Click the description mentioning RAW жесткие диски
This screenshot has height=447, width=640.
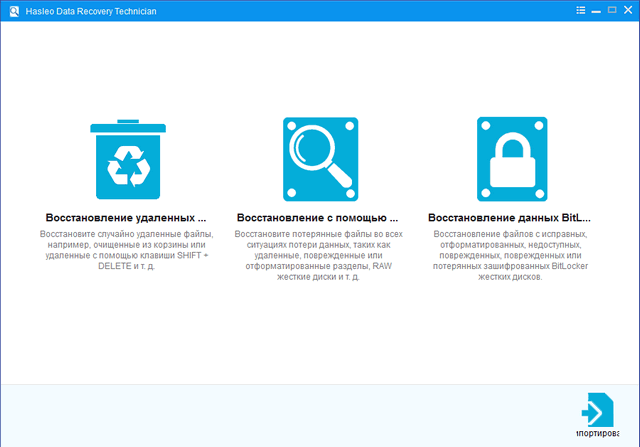(318, 254)
